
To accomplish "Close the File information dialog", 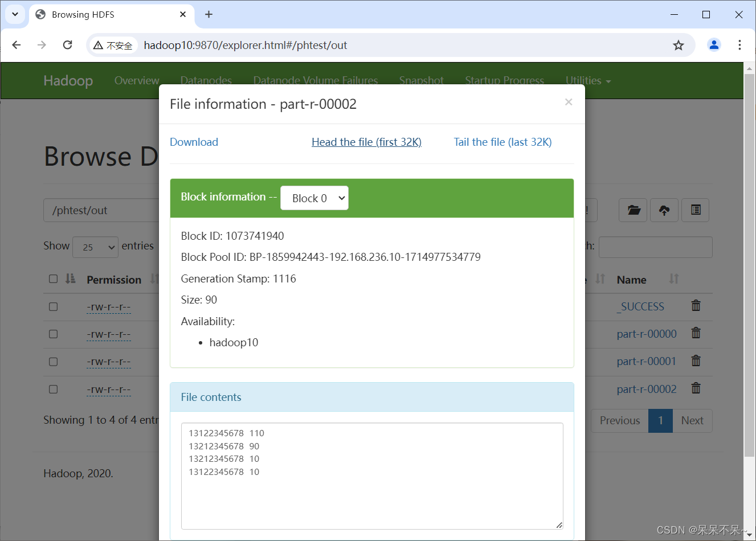I will (568, 102).
